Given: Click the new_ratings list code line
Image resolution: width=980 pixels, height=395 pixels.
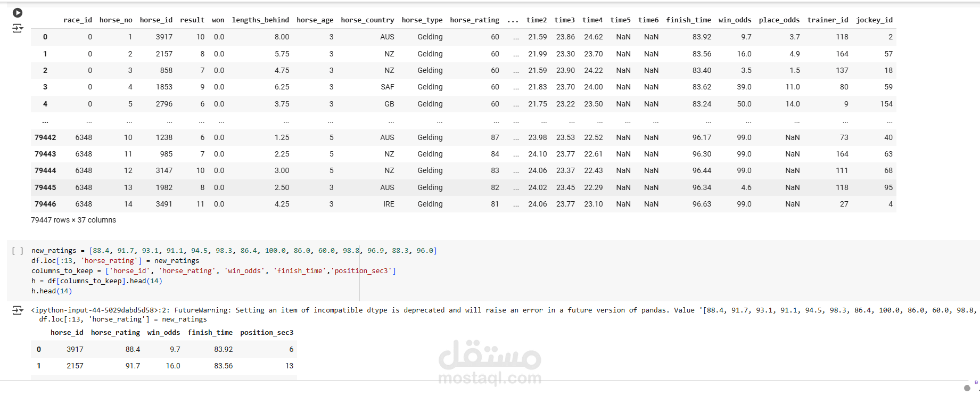Looking at the screenshot, I should click(x=234, y=251).
